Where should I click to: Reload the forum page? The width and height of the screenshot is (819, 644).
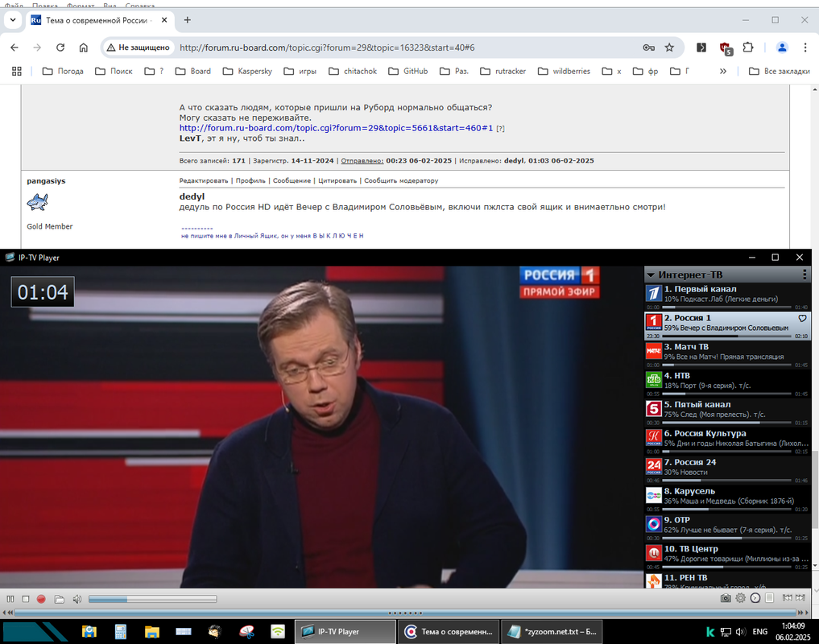[x=60, y=47]
